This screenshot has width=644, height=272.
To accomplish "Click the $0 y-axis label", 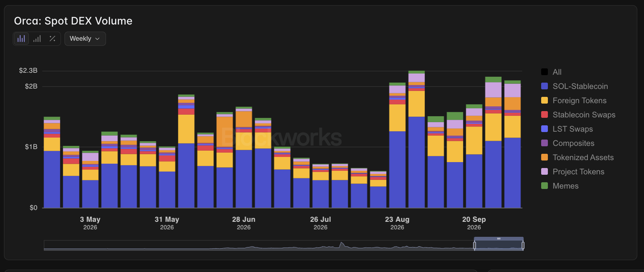I will (34, 208).
